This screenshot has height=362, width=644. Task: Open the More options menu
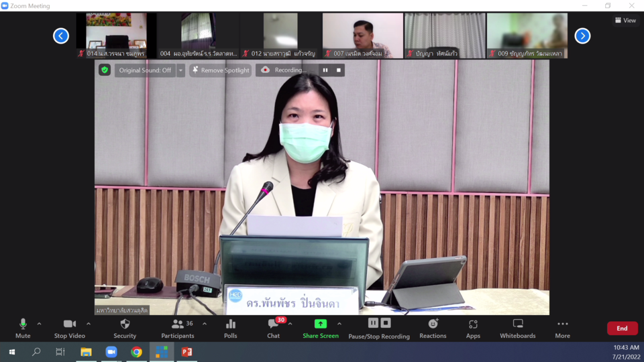562,324
